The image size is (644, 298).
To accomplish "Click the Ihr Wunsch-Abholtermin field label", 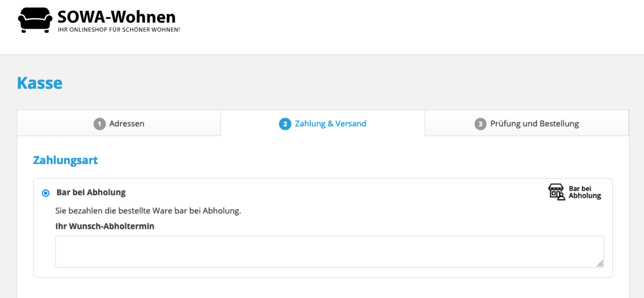I will (x=105, y=226).
